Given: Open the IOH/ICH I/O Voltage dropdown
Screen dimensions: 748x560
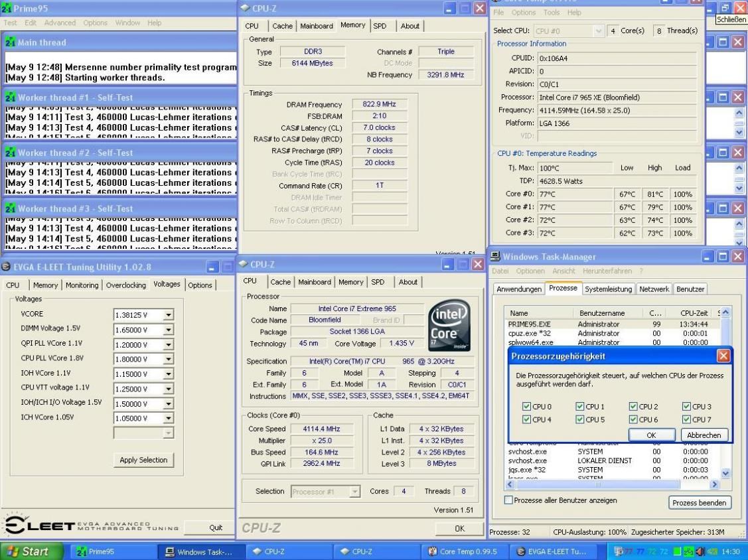Looking at the screenshot, I should 168,403.
